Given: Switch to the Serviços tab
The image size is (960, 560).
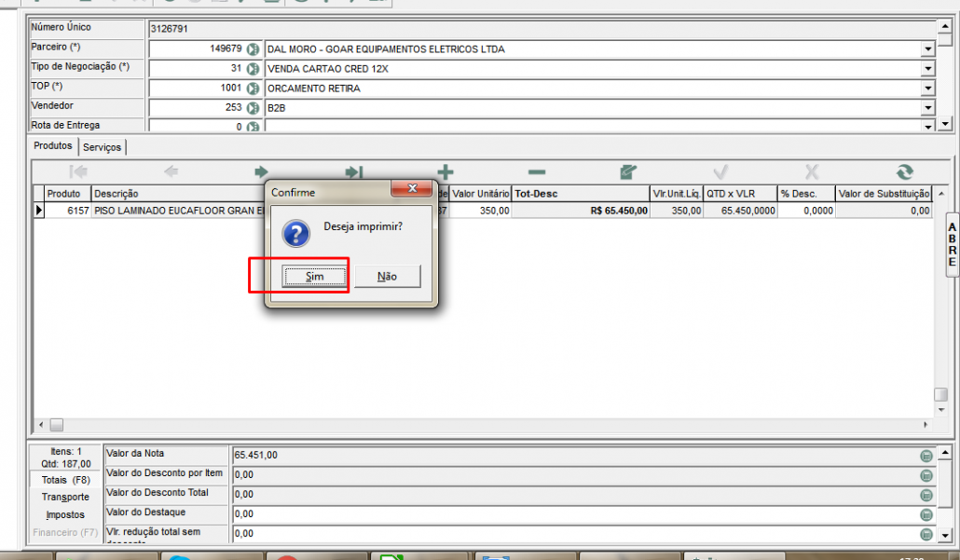Looking at the screenshot, I should click(102, 147).
